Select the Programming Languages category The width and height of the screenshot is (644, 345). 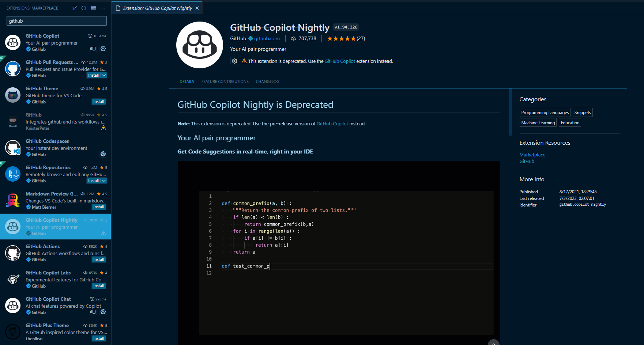545,113
